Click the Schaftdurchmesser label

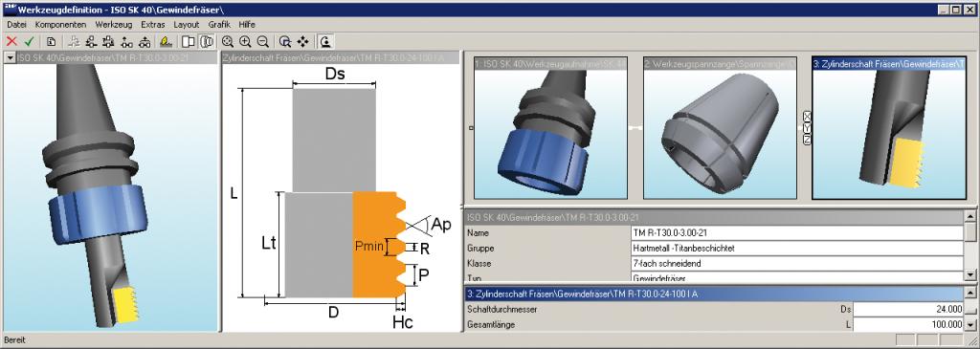pos(502,309)
